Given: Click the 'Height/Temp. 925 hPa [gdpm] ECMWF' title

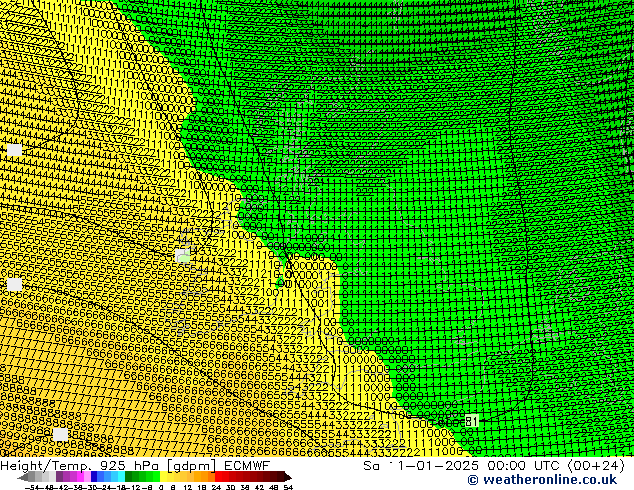Looking at the screenshot, I should coord(135,465).
